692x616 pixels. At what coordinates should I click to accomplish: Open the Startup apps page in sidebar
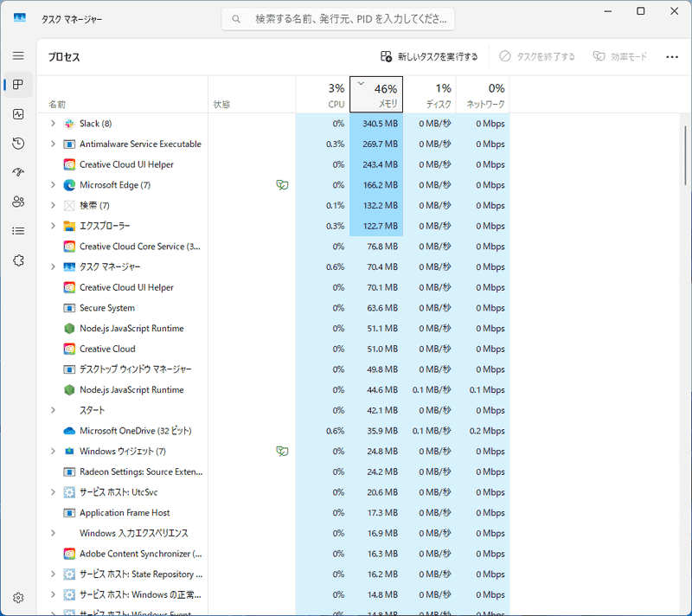(x=18, y=172)
